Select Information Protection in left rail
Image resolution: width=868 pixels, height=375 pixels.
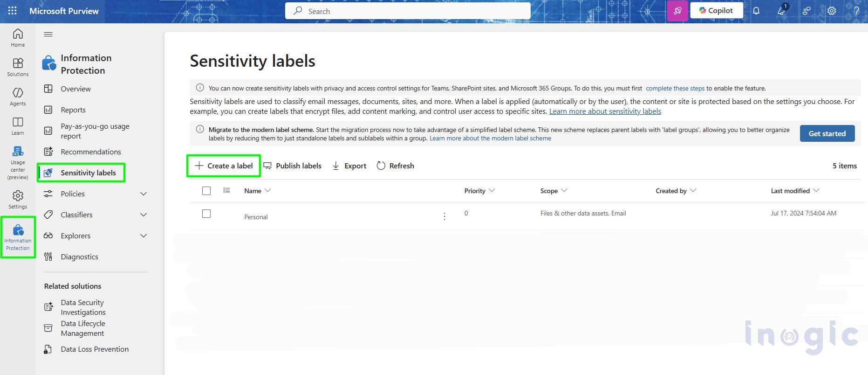[18, 237]
